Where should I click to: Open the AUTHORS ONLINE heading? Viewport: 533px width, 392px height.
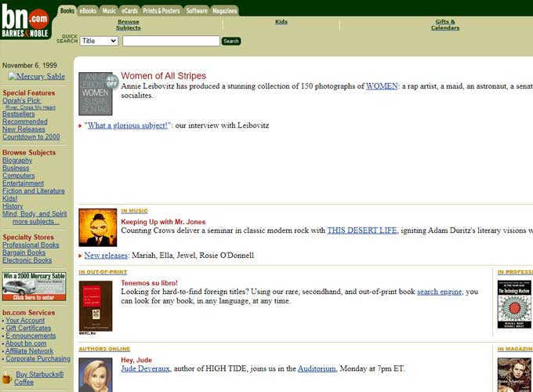coord(104,349)
